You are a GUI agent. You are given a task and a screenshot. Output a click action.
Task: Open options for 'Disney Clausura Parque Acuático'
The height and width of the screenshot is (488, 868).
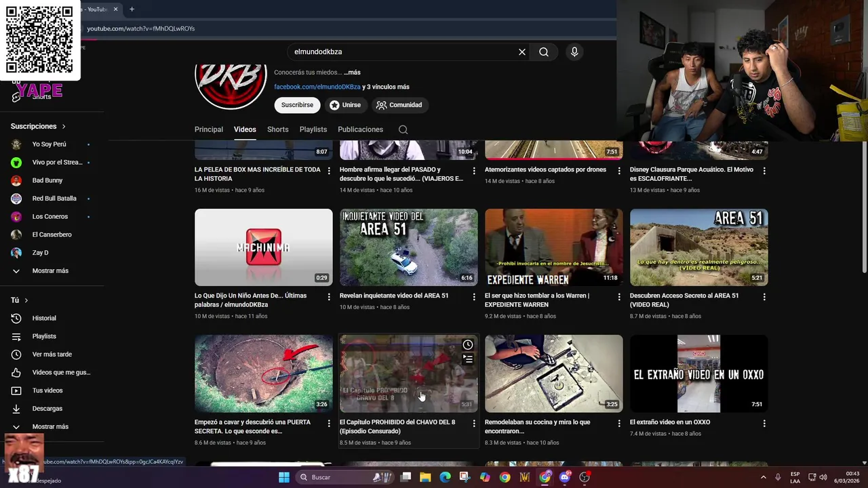[764, 171]
